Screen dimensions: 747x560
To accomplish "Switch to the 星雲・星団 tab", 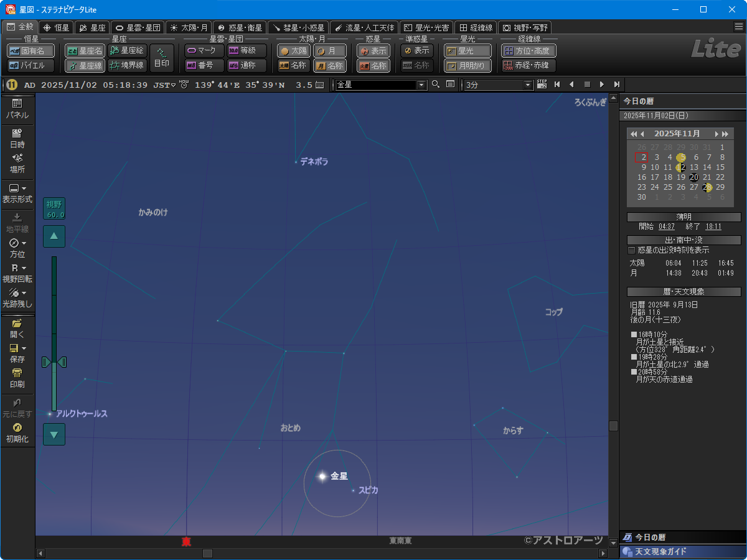I will pyautogui.click(x=138, y=27).
